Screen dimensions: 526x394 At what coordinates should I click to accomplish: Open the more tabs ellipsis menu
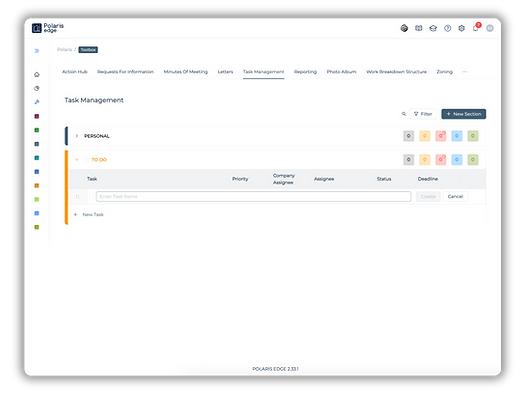coord(465,72)
